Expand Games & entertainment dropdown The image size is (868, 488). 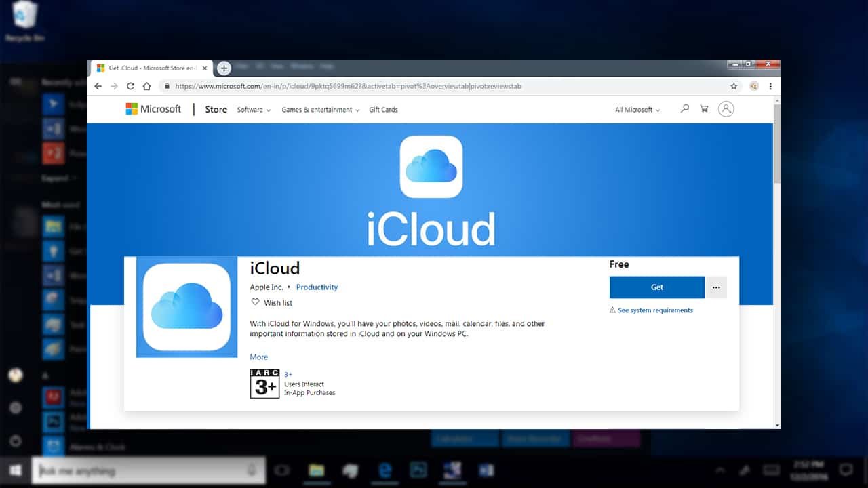point(321,110)
